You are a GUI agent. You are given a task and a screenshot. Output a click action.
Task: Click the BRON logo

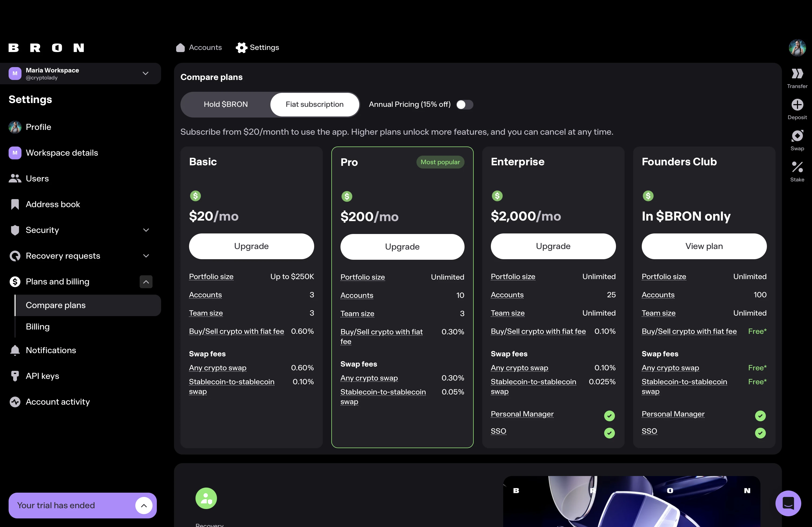coord(46,48)
